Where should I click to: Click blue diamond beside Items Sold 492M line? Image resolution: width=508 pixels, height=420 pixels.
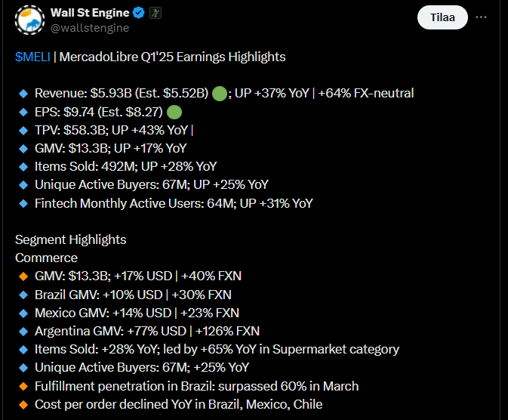pos(23,167)
